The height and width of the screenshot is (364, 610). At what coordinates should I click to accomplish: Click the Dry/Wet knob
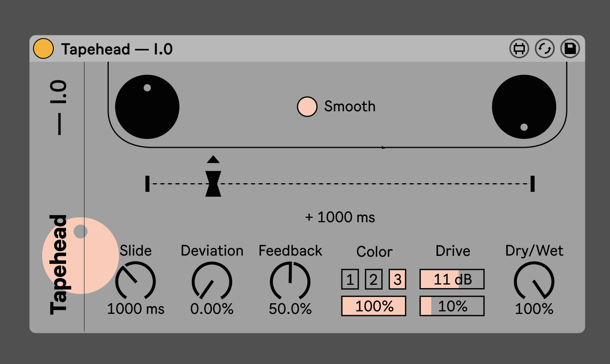coord(534,281)
